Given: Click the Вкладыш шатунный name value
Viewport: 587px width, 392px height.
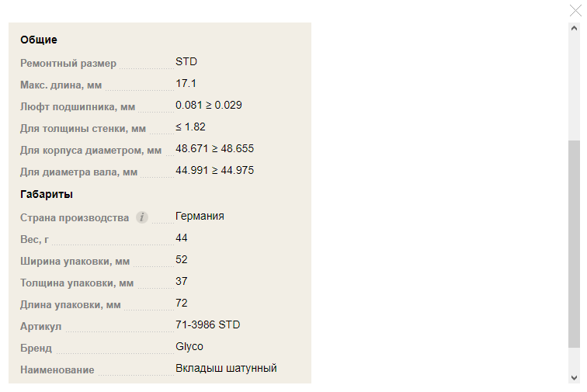Looking at the screenshot, I should coord(226,368).
